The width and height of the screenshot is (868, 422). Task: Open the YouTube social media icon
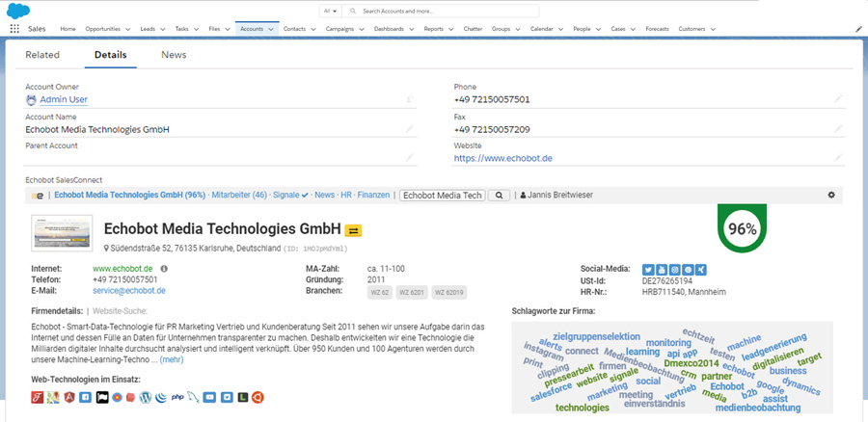661,270
